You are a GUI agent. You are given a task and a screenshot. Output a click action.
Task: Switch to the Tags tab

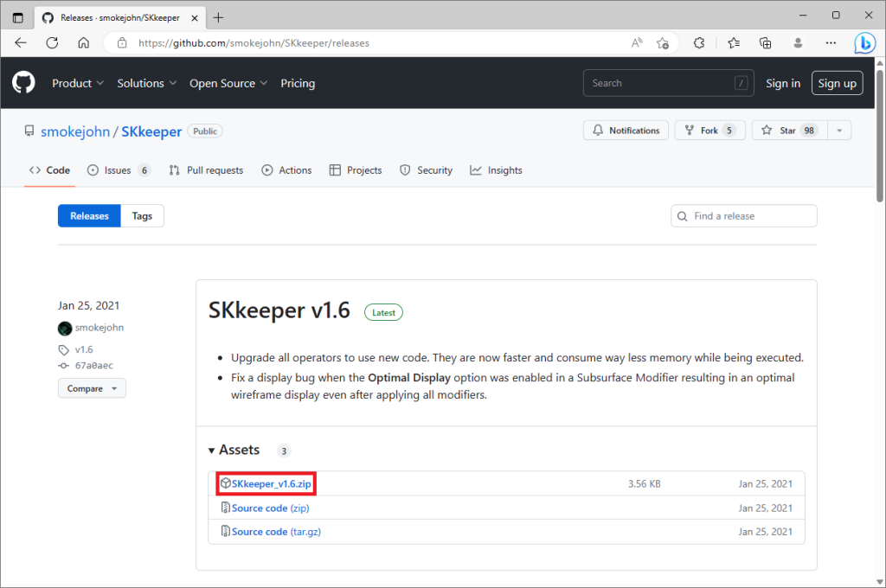(142, 216)
